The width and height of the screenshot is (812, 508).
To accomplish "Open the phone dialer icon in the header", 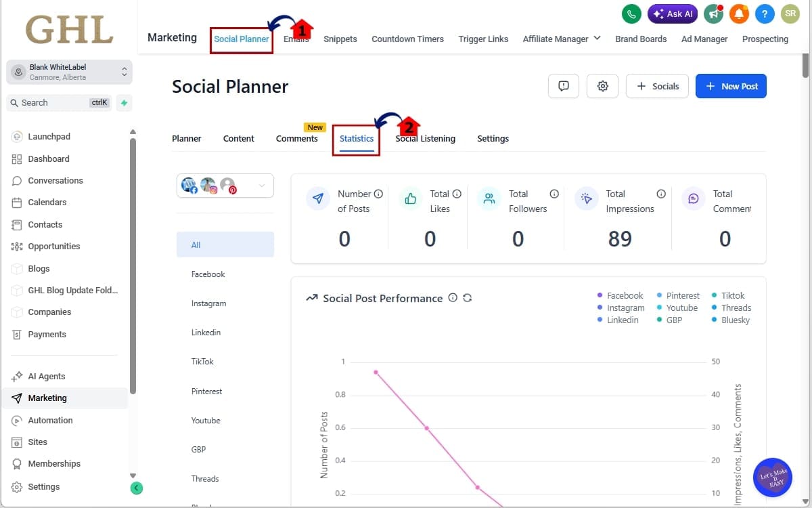I will click(631, 14).
